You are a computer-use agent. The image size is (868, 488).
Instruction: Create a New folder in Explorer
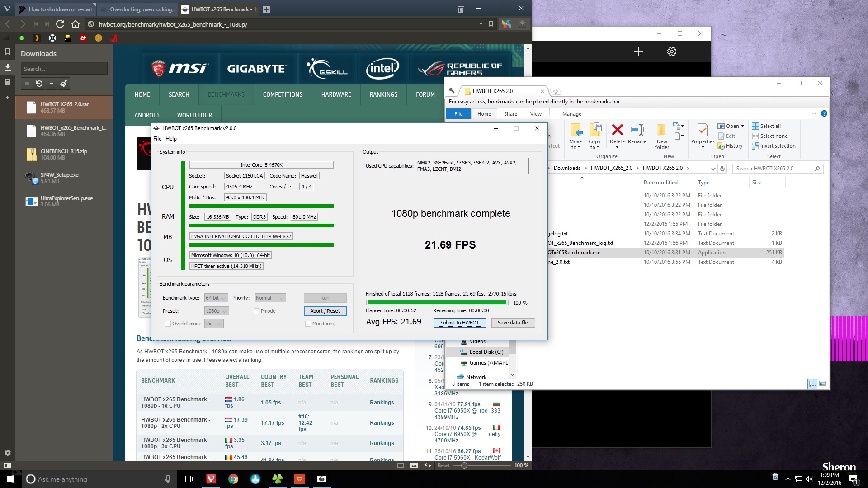[662, 136]
